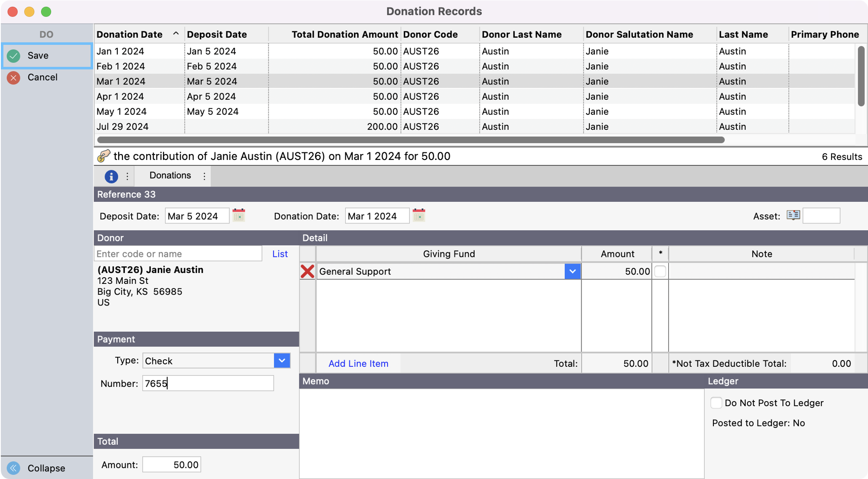This screenshot has height=479, width=868.
Task: Open the payment Type dropdown
Action: tap(282, 361)
